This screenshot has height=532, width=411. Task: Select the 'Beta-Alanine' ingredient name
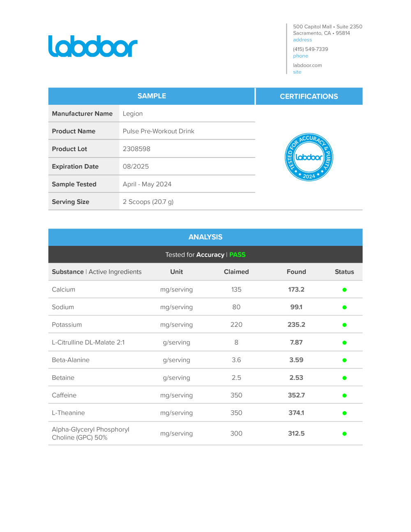pyautogui.click(x=71, y=360)
